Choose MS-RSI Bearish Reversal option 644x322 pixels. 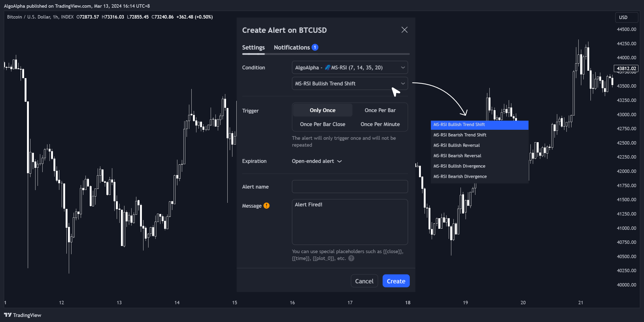click(479, 156)
